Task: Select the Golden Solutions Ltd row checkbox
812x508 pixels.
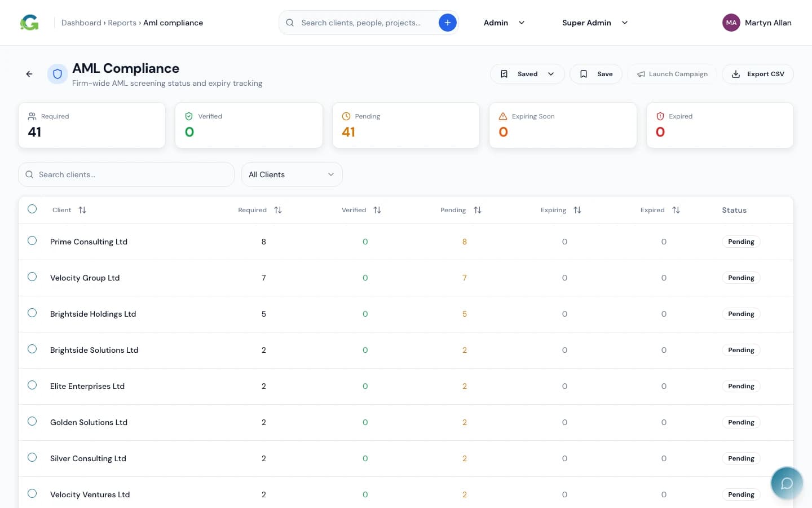Action: (x=32, y=421)
